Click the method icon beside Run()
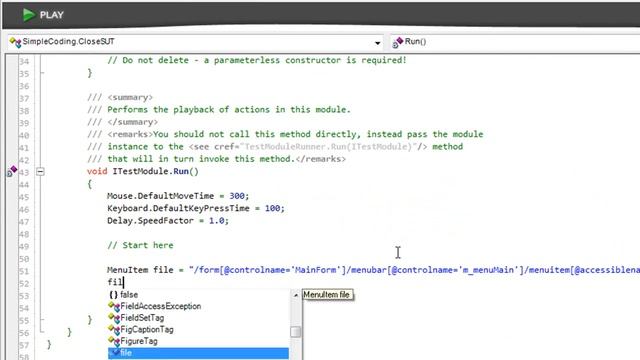 pyautogui.click(x=398, y=42)
